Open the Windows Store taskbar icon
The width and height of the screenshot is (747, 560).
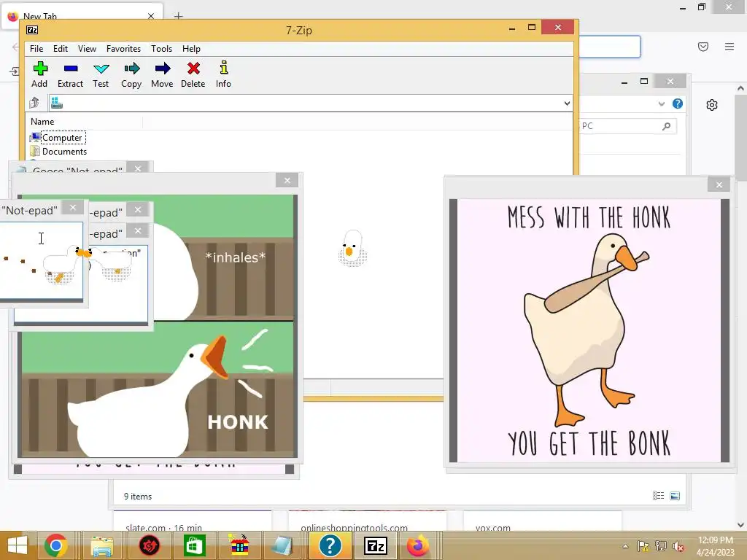[194, 545]
